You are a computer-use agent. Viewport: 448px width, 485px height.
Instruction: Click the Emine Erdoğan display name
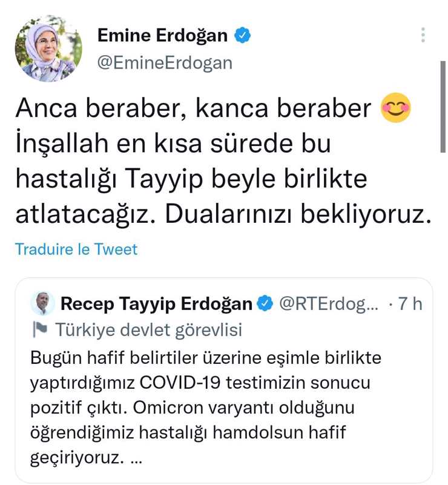pos(163,35)
